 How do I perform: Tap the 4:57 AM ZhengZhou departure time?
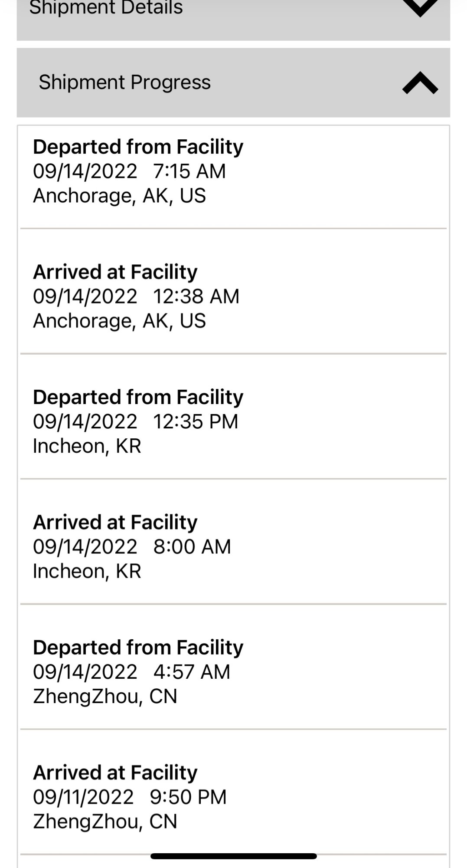click(x=192, y=672)
